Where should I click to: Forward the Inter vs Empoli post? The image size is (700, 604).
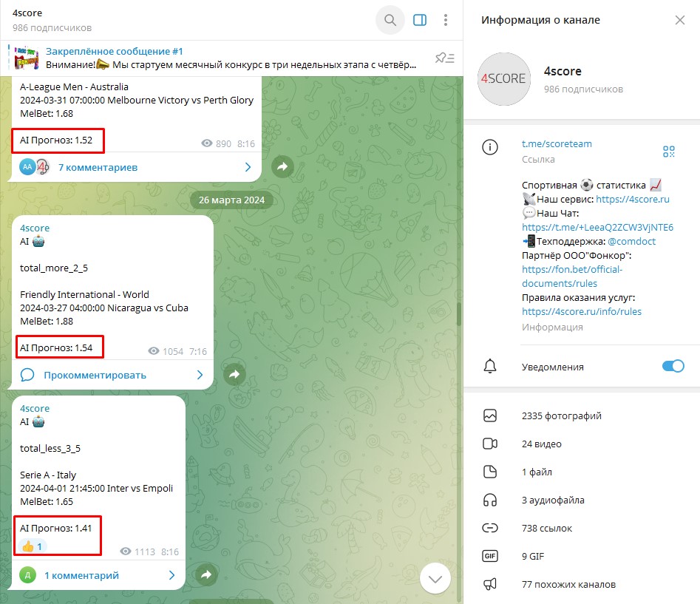[x=207, y=575]
